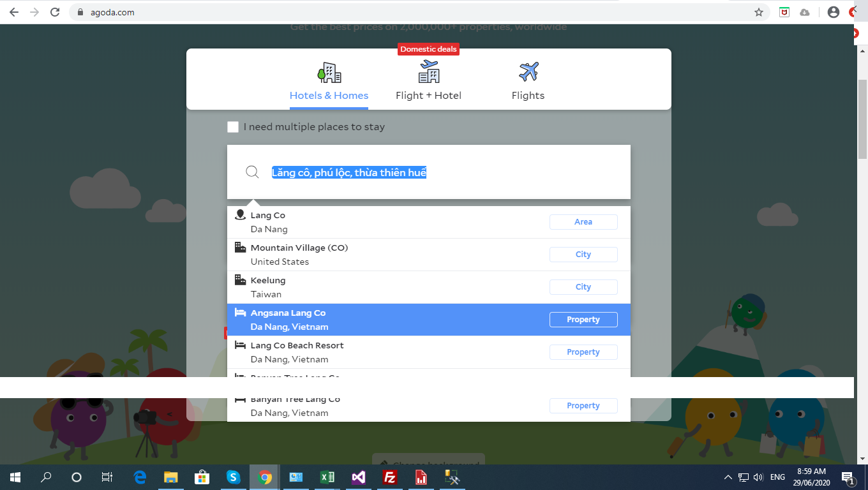Open FileZilla from the taskbar
The height and width of the screenshot is (490, 868).
pyautogui.click(x=390, y=477)
